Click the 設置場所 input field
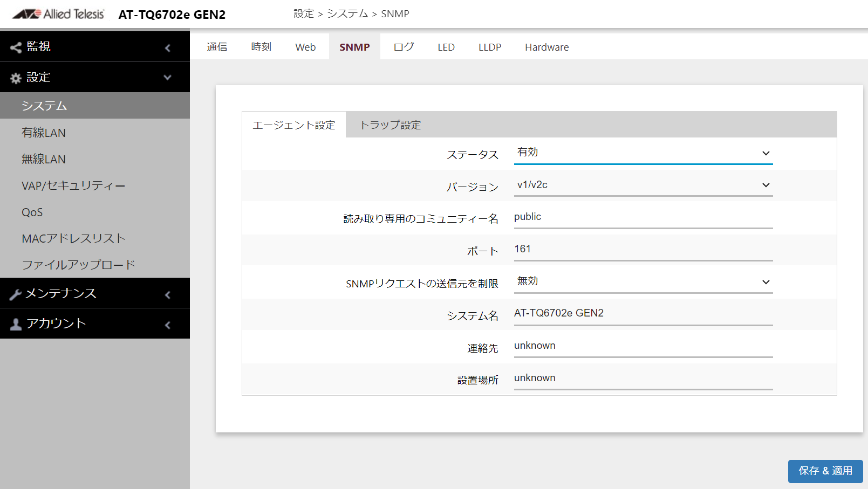Image resolution: width=868 pixels, height=489 pixels. [643, 378]
